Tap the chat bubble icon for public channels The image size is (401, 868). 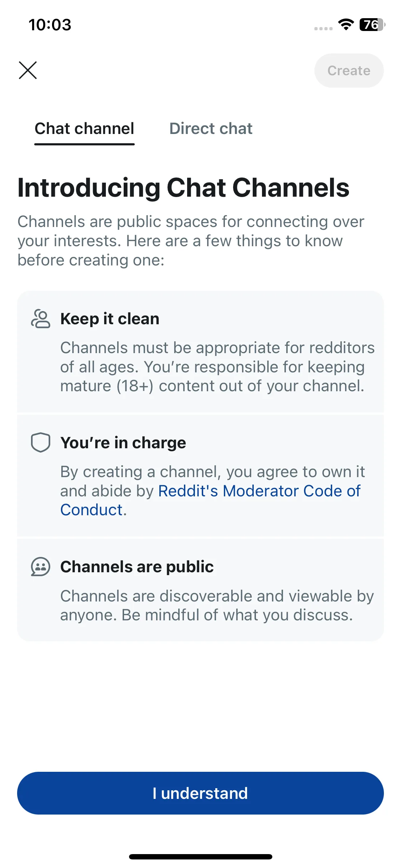tap(41, 567)
